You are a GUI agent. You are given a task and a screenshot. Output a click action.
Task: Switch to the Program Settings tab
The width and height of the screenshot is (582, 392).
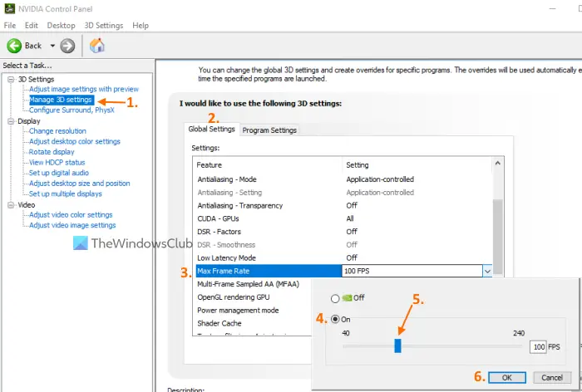269,130
